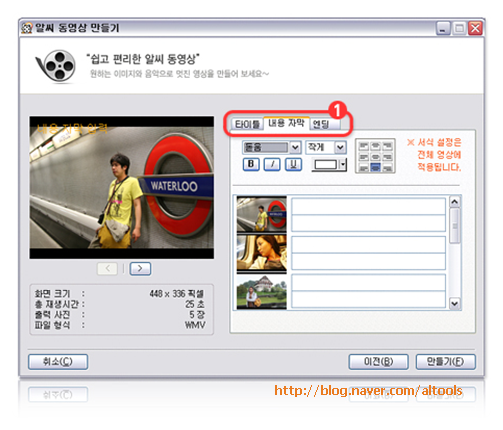Set subtitle position to top-left
The width and height of the screenshot is (503, 430).
pos(364,146)
